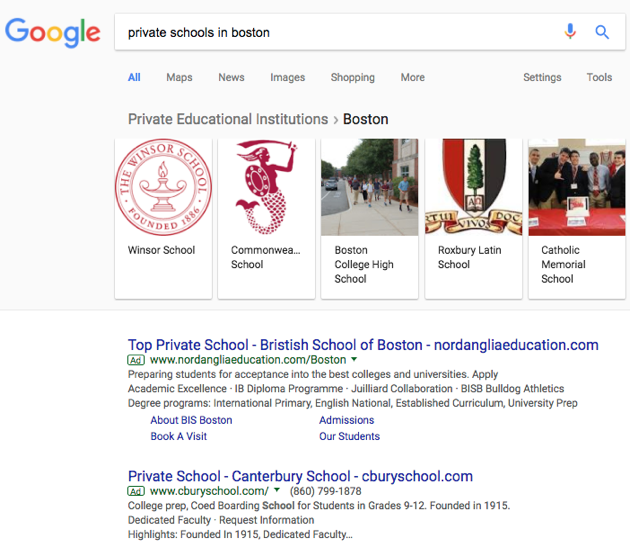Expand dropdown arrow next to nordangliaeducation.com/Boston
The height and width of the screenshot is (557, 630).
354,359
